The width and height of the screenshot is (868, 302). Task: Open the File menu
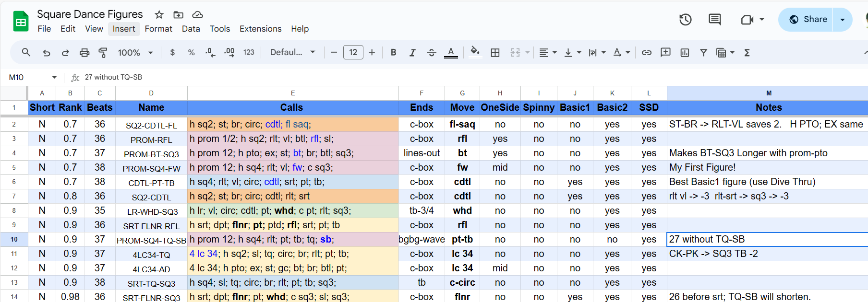click(x=44, y=29)
